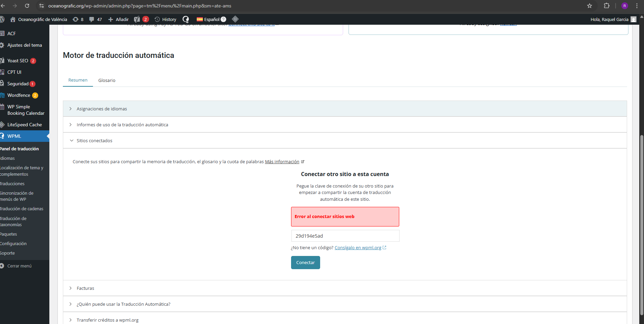Open Localización de tema y complementos
The width and height of the screenshot is (644, 324).
[22, 171]
